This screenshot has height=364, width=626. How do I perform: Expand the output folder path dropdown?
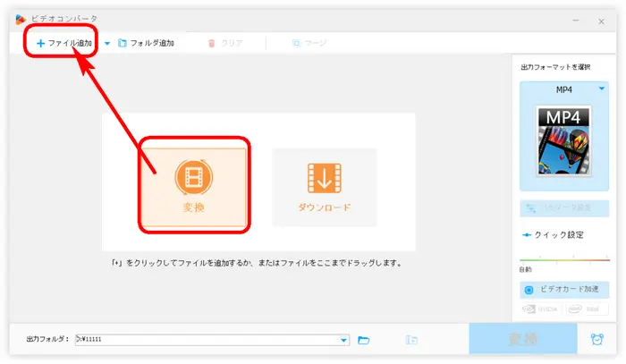click(x=344, y=340)
